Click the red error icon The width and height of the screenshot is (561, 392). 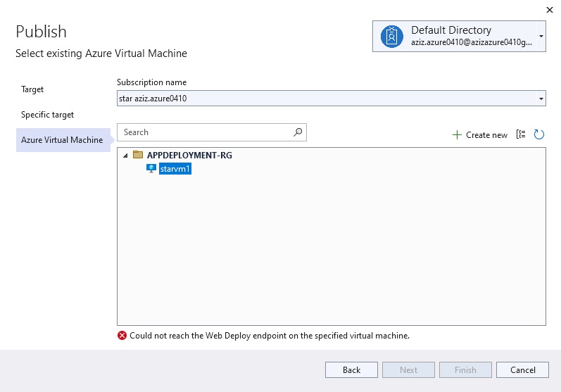click(x=122, y=336)
